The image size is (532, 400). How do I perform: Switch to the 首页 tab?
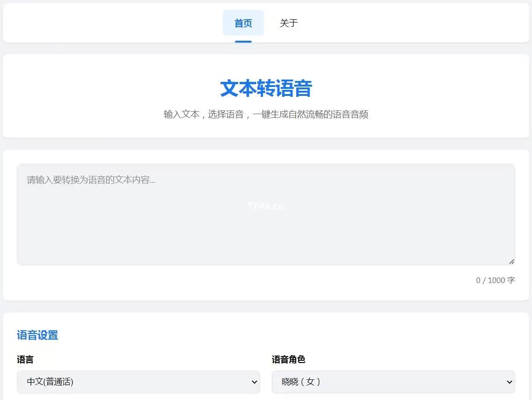click(x=243, y=23)
